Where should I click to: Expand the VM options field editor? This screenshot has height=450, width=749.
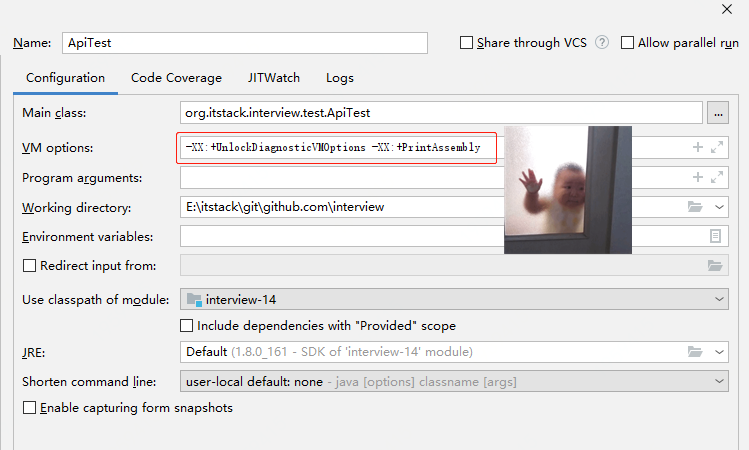tap(717, 147)
